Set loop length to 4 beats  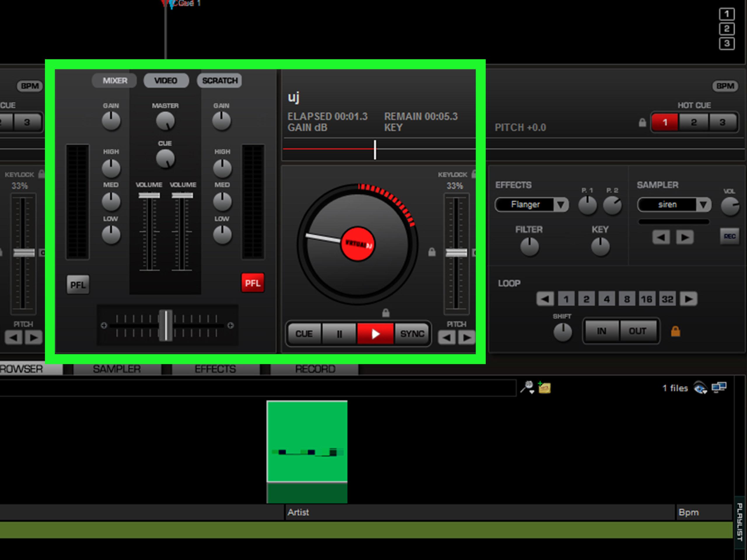coord(607,299)
